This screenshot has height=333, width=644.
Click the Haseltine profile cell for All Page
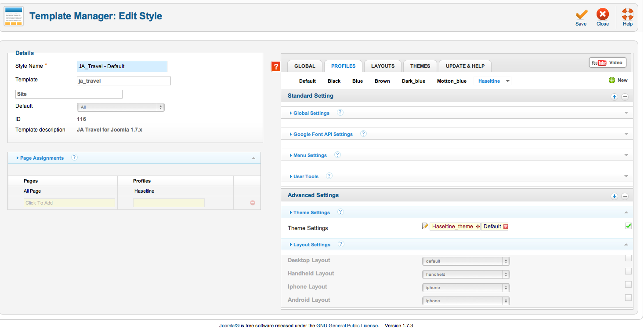[175, 191]
